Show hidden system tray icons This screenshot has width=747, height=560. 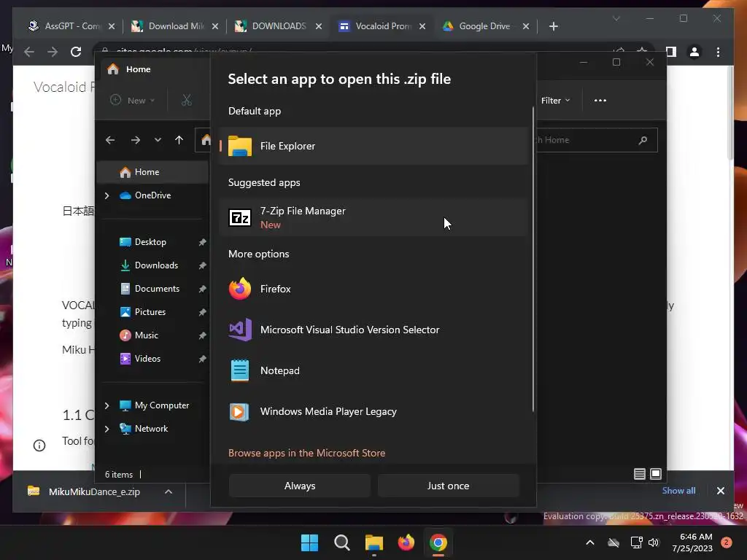589,542
